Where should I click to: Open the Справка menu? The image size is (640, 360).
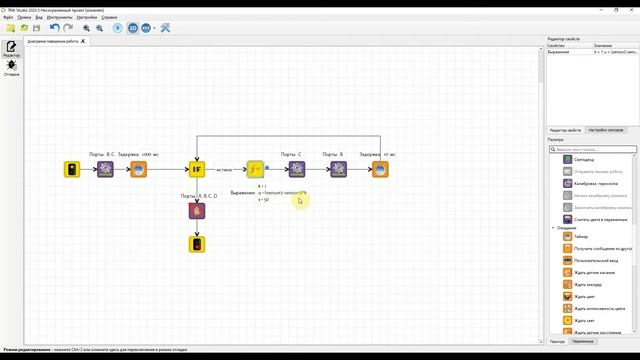point(109,18)
